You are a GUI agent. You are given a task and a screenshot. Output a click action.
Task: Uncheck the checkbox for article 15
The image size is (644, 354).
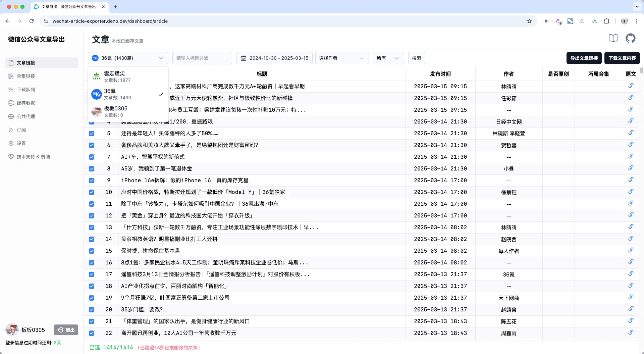(x=92, y=251)
